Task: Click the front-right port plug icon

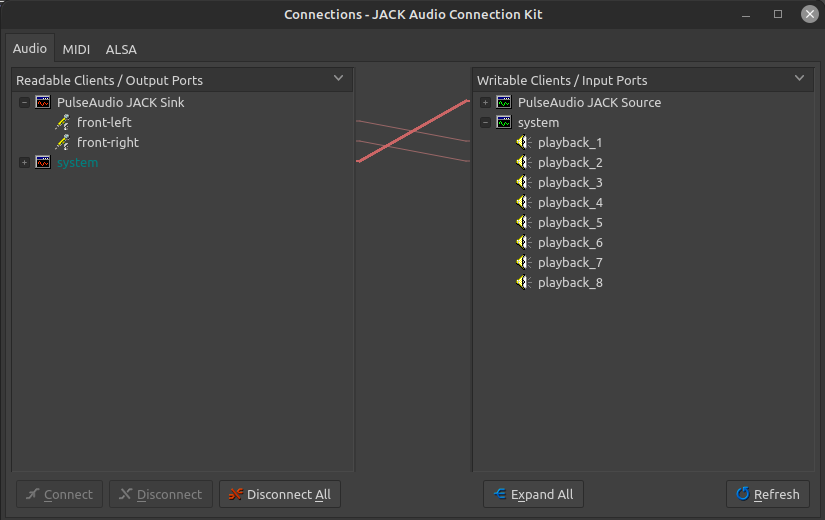Action: click(62, 142)
